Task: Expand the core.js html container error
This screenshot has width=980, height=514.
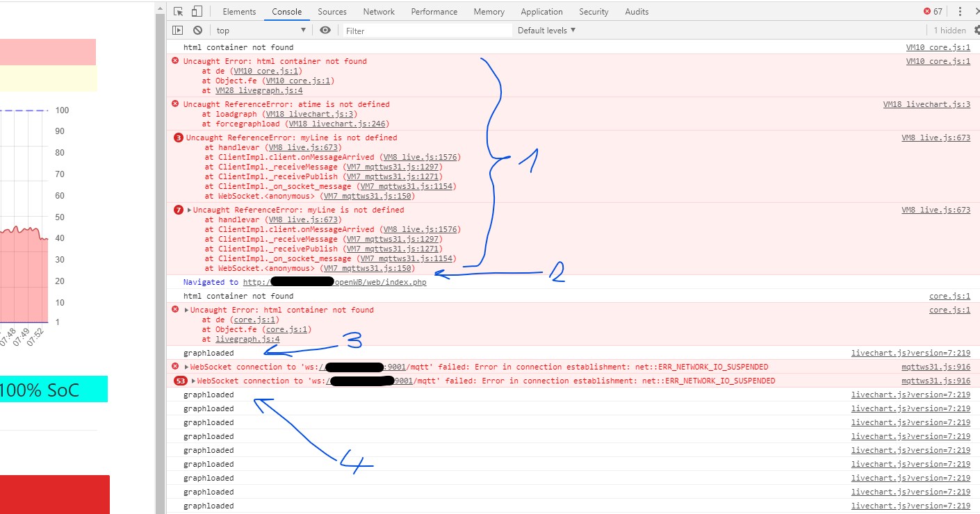Action: pyautogui.click(x=186, y=310)
